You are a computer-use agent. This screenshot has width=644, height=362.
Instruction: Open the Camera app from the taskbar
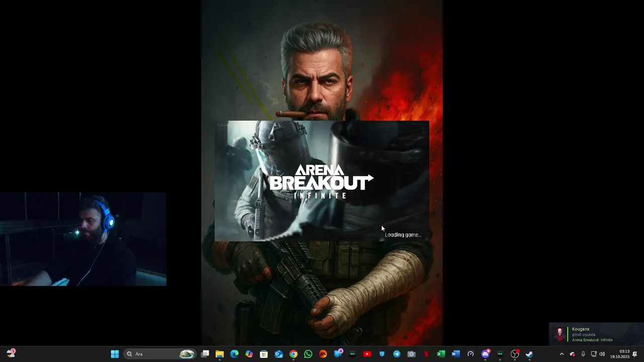click(x=412, y=354)
